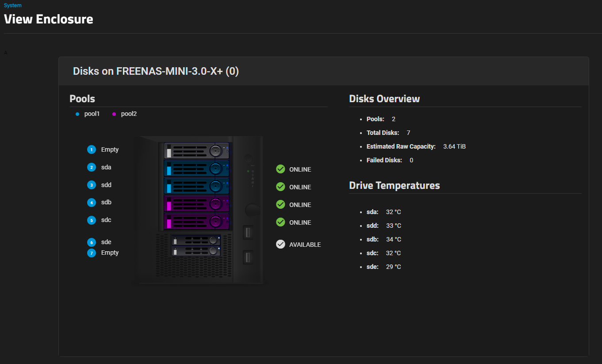
Task: Click slot 5 badge for sdc
Action: [92, 220]
